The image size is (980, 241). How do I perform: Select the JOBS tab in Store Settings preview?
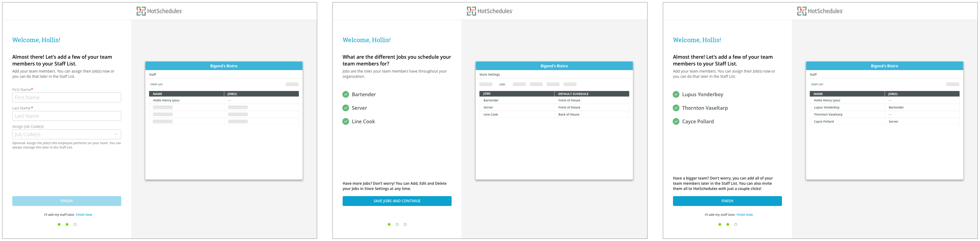click(x=502, y=85)
